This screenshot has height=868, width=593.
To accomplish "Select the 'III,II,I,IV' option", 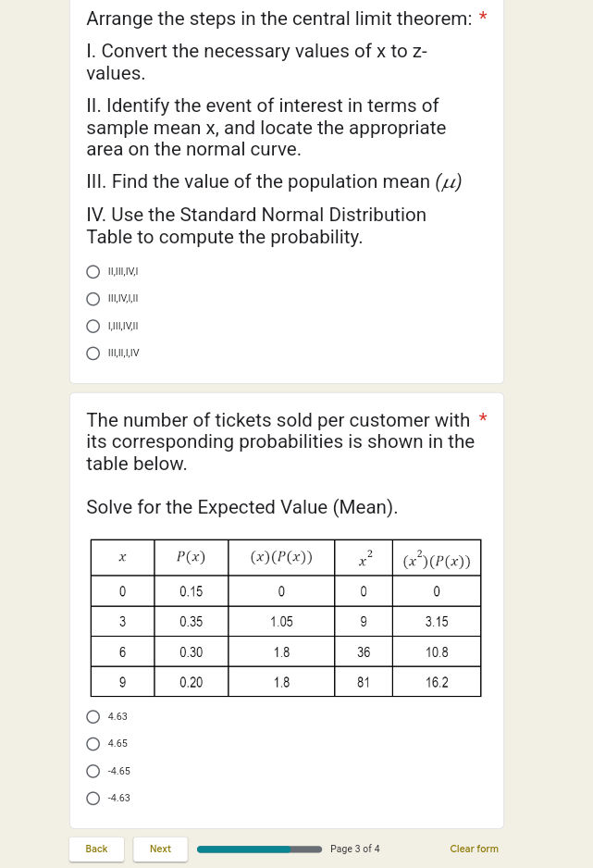I will 93,353.
